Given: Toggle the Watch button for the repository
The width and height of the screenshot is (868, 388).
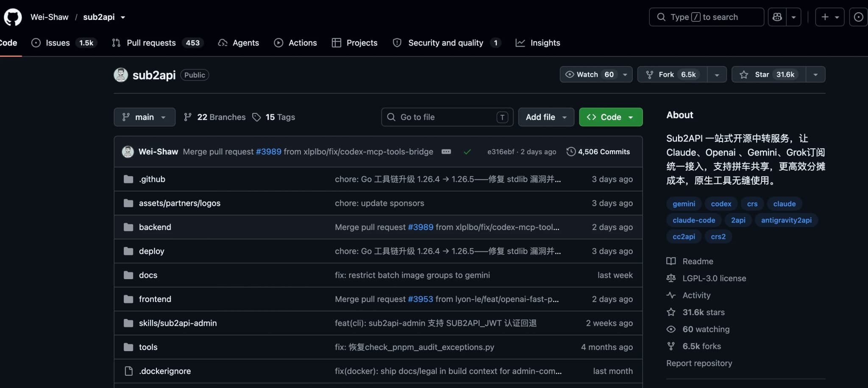Looking at the screenshot, I should [x=596, y=75].
